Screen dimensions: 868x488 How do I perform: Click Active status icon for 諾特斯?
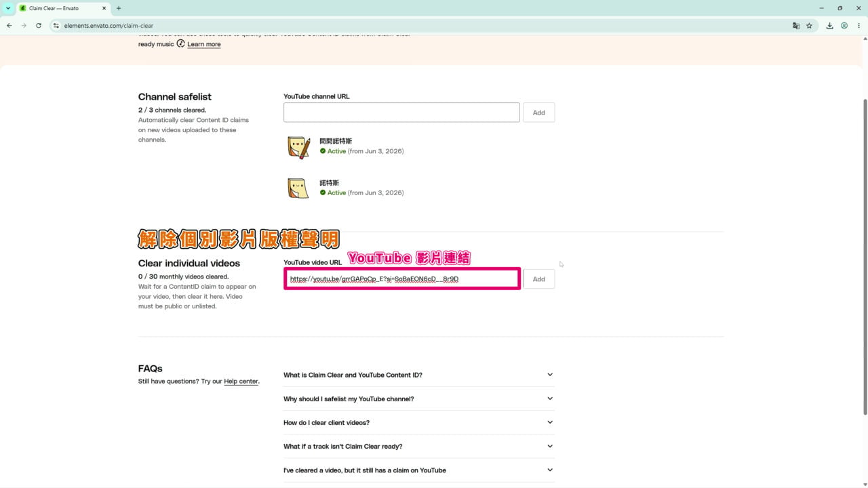(323, 192)
